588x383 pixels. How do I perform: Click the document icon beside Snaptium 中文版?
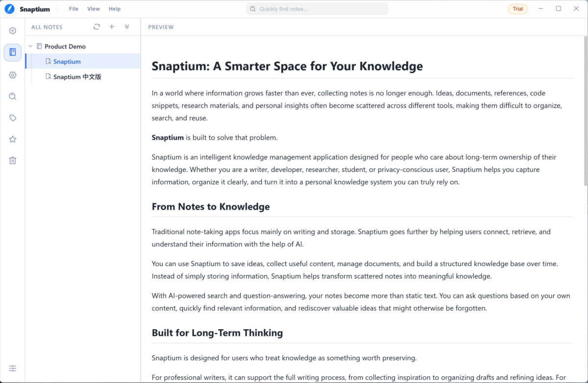click(x=48, y=77)
